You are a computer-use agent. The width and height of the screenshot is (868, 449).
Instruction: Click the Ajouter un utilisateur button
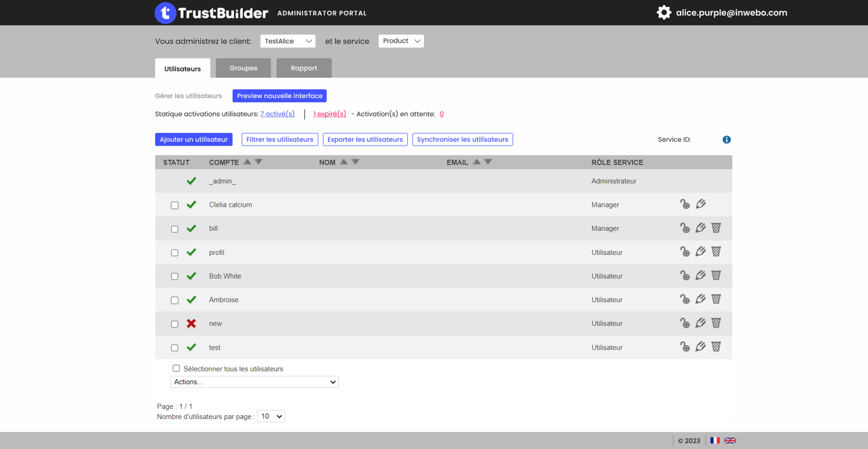click(193, 139)
